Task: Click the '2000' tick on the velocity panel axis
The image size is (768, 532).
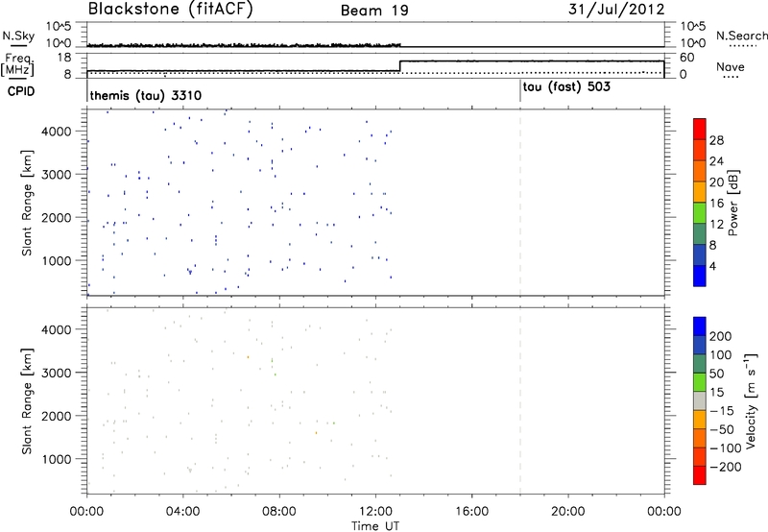Action: pyautogui.click(x=57, y=416)
